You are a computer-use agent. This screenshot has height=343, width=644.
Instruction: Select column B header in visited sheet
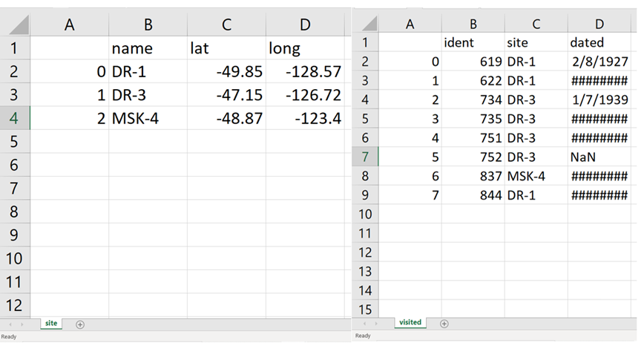coord(473,24)
